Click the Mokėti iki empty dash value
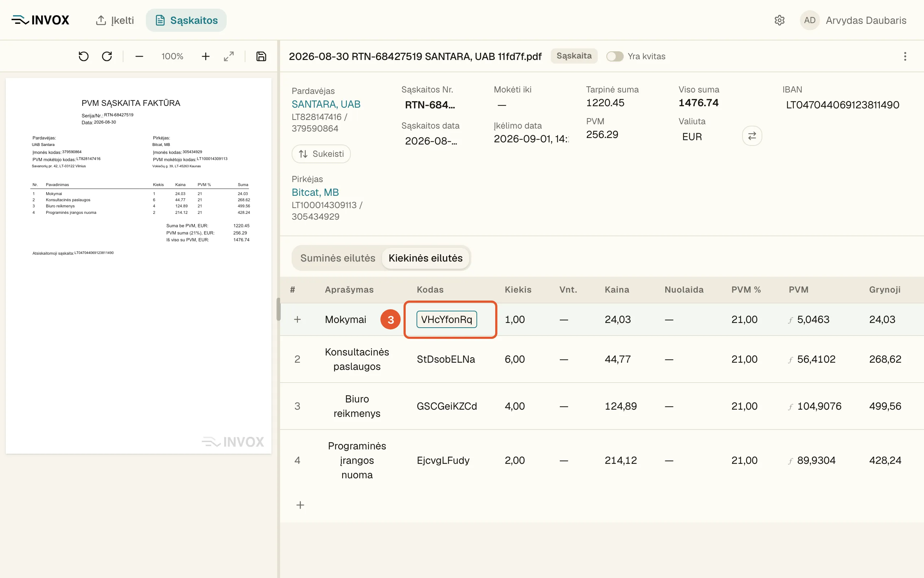The height and width of the screenshot is (578, 924). pos(502,105)
